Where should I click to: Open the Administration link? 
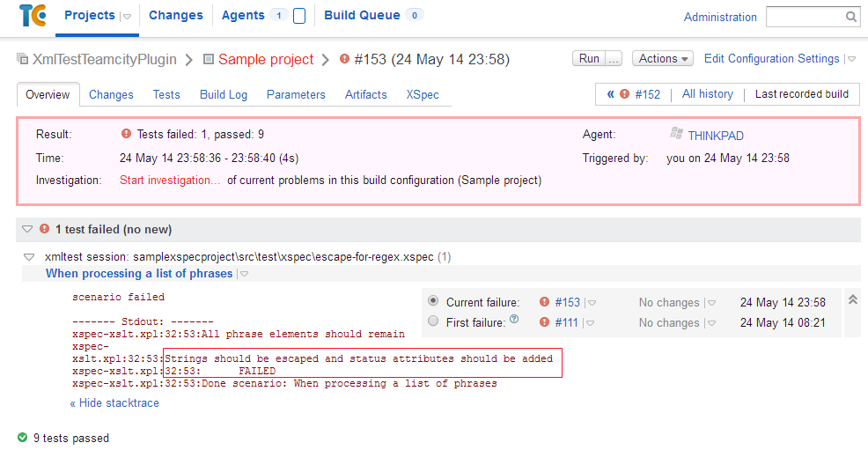[x=720, y=17]
